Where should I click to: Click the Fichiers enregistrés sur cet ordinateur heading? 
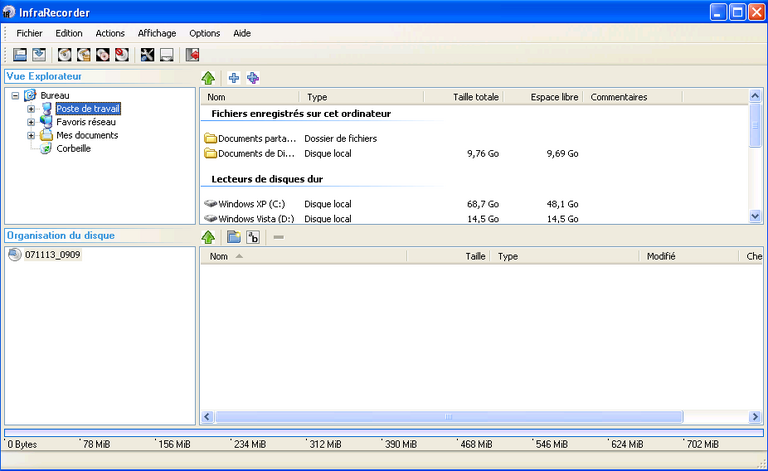(301, 114)
